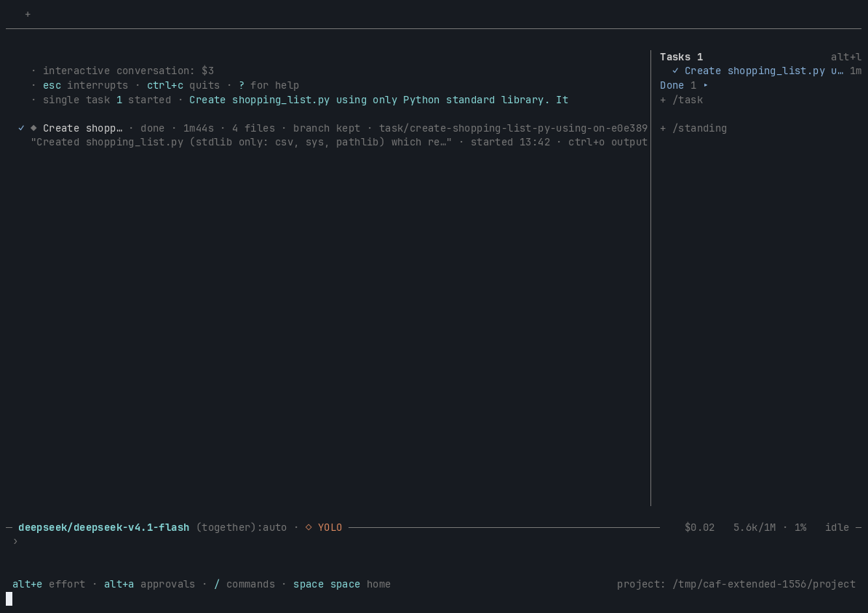Click the ? for help hint
868x613 pixels.
269,85
